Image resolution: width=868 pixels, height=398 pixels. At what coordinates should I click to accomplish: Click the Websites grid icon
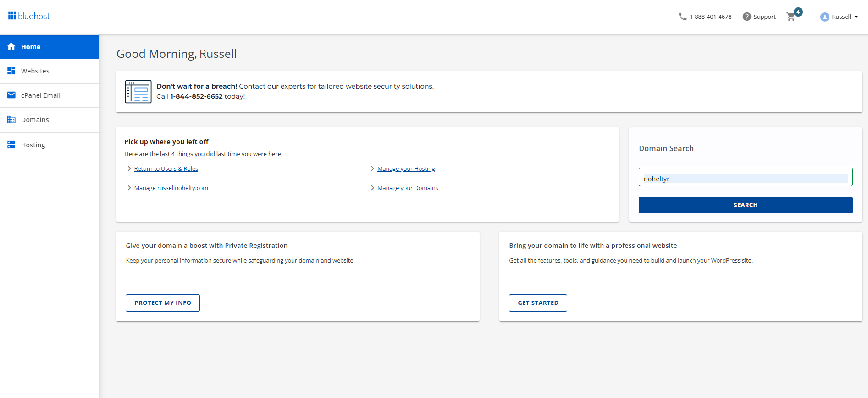point(11,71)
